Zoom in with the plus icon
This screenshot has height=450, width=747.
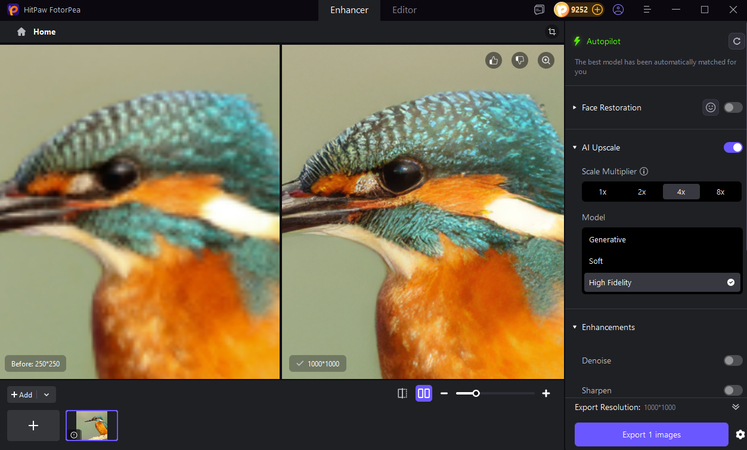[546, 393]
